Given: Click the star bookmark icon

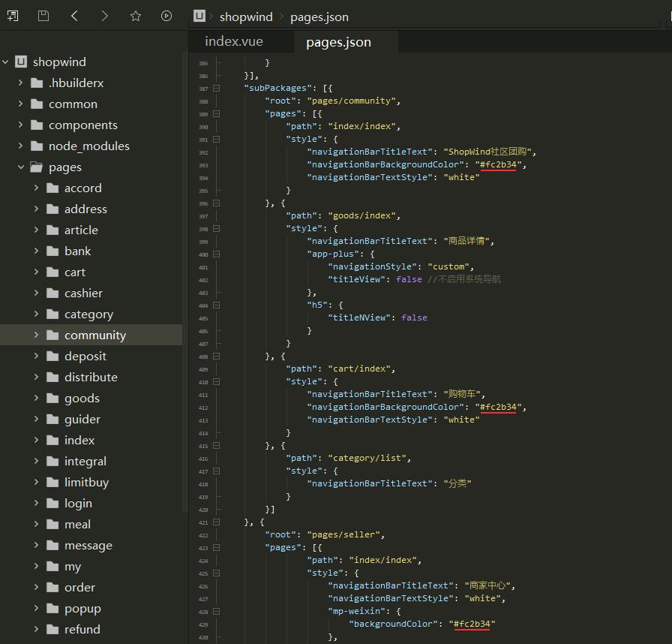Looking at the screenshot, I should tap(136, 16).
